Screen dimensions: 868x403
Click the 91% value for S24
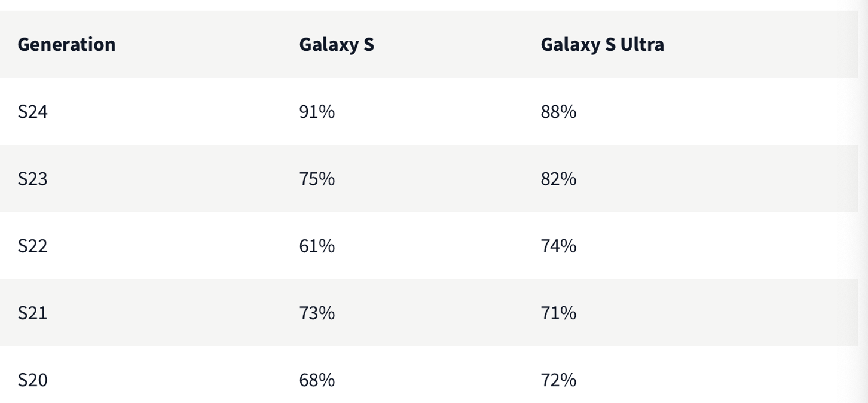pyautogui.click(x=317, y=112)
